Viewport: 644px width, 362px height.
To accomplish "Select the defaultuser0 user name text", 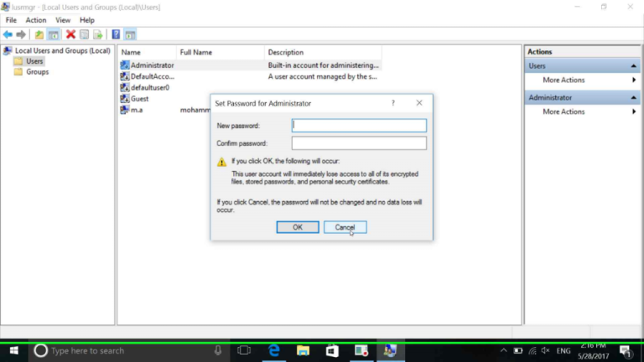I will coord(150,87).
